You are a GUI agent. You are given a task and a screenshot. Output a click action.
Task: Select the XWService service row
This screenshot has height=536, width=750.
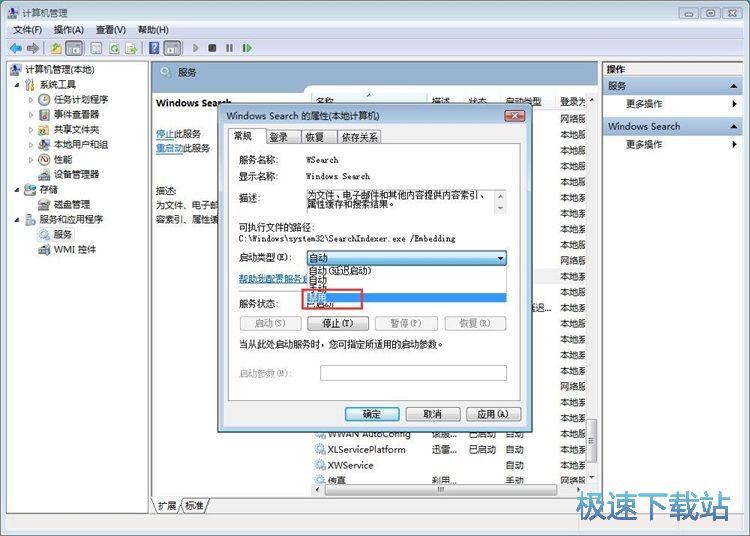(450, 465)
